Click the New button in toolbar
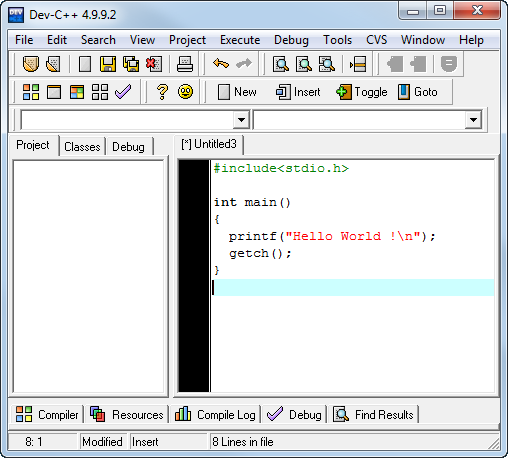Viewport: 508px width, 458px height. point(237,92)
